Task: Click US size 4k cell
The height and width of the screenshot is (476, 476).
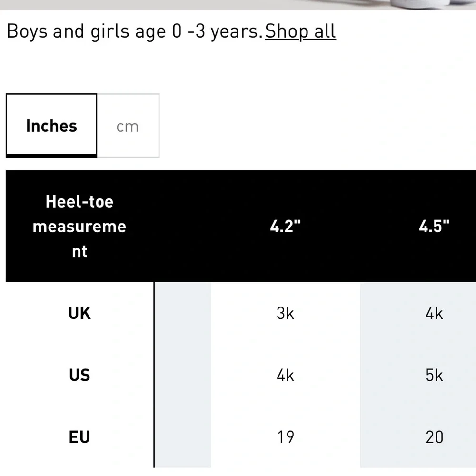Action: 285,375
